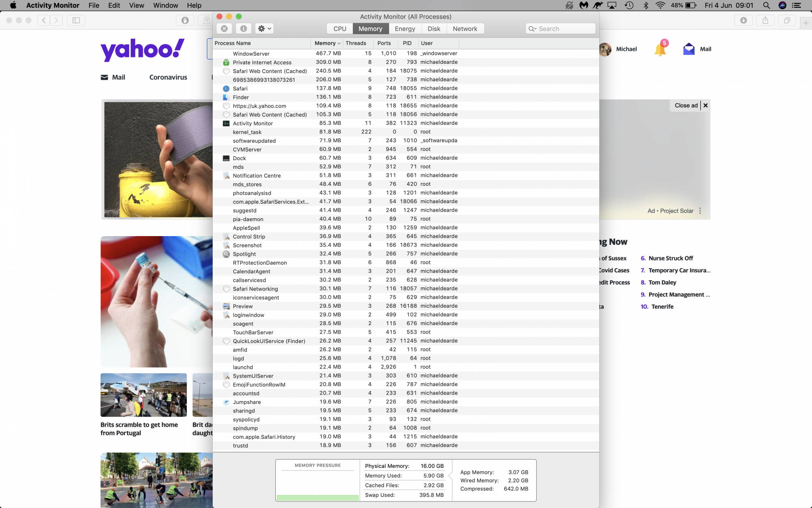
Task: Select the pia-daemon process row
Action: [406, 219]
